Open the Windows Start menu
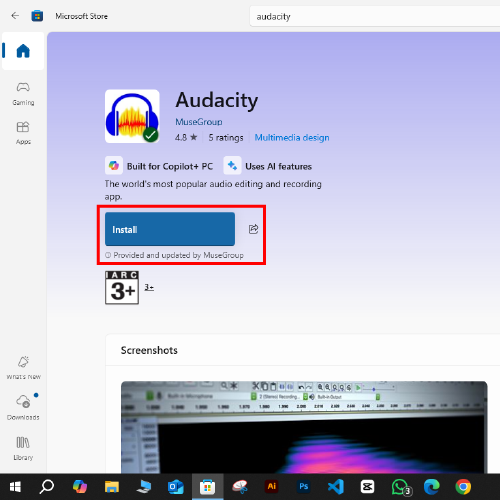This screenshot has height=500, width=500. 15,487
